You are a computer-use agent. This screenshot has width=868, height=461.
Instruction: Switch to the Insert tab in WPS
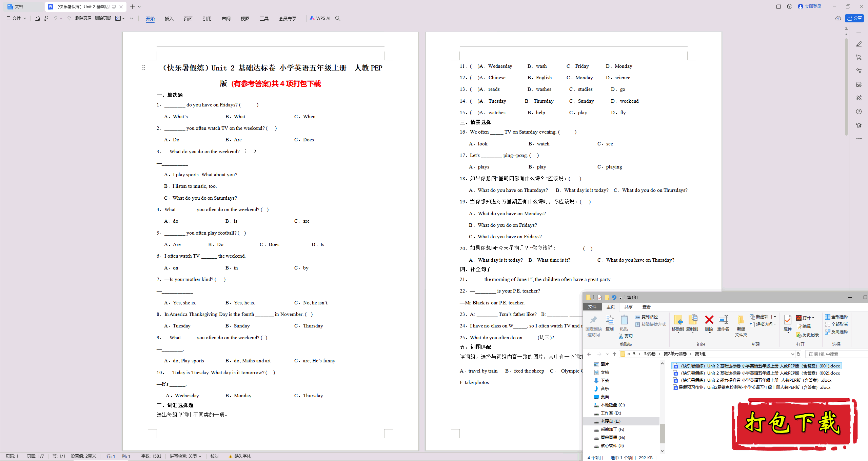pyautogui.click(x=169, y=19)
